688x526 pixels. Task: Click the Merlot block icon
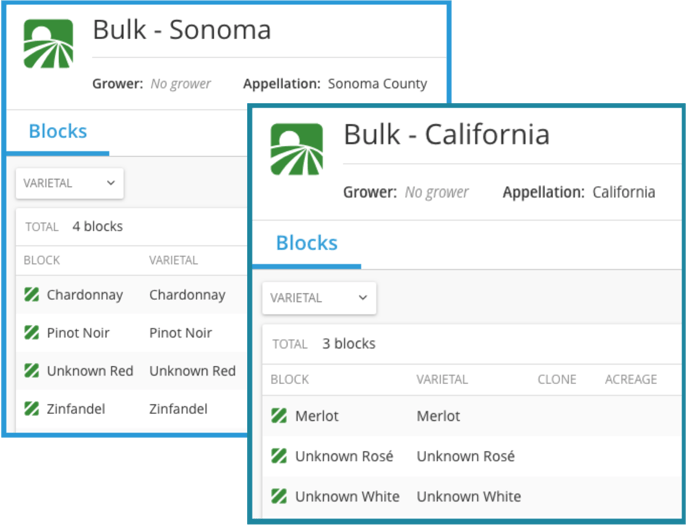coord(280,416)
